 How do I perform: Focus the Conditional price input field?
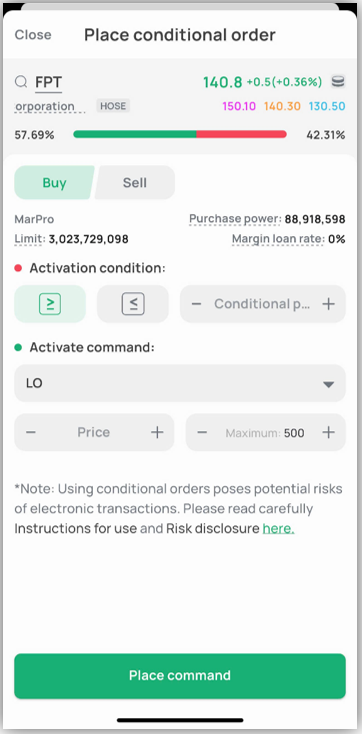(263, 304)
